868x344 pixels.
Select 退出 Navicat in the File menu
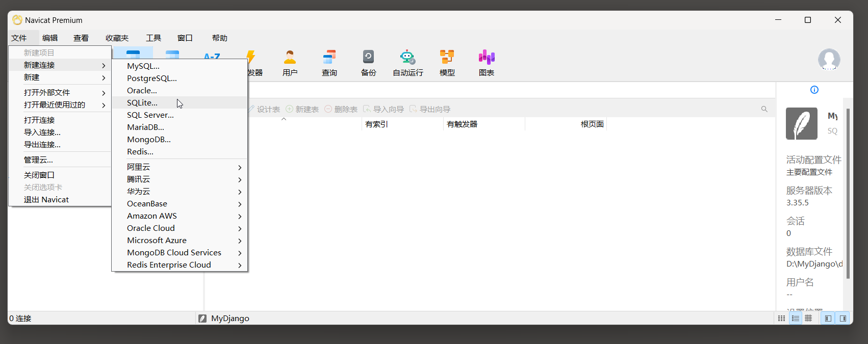pos(60,200)
